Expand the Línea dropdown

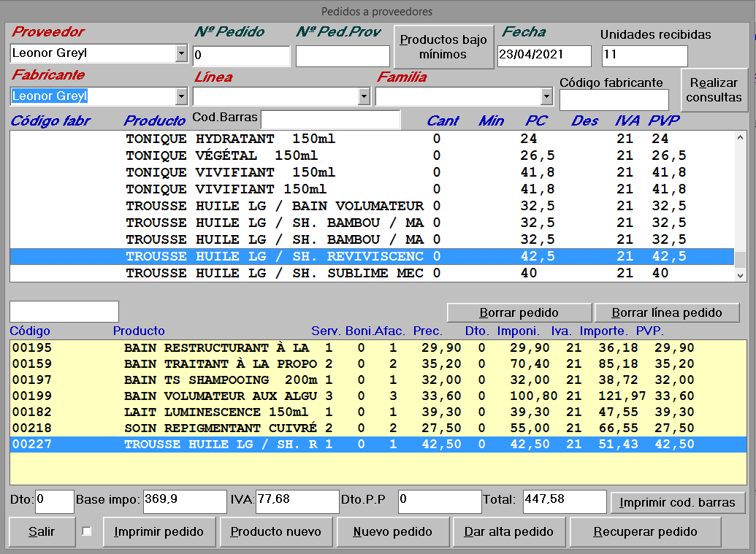(364, 96)
